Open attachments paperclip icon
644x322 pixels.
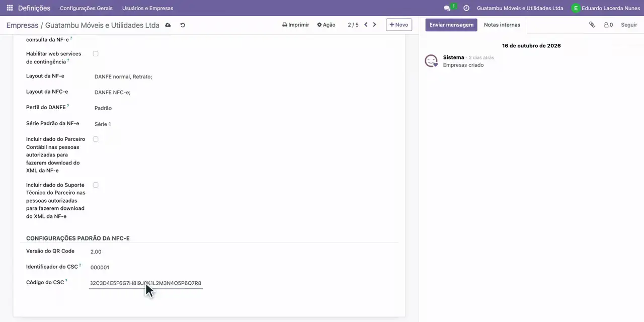click(592, 25)
